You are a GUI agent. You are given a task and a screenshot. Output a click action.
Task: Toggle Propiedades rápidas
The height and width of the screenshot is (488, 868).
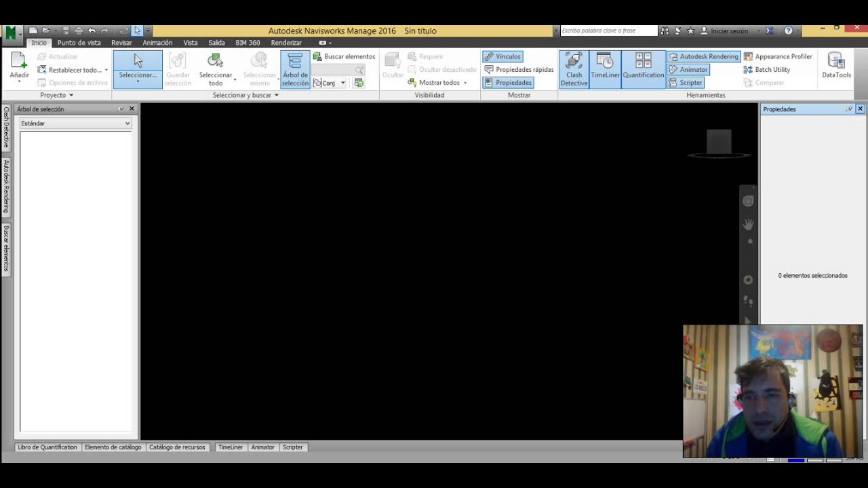click(519, 69)
